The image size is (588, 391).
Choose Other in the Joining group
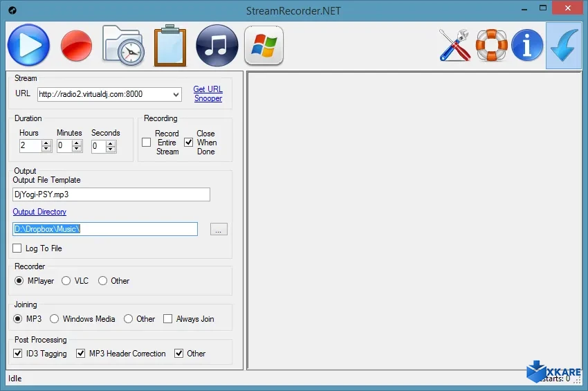click(128, 318)
